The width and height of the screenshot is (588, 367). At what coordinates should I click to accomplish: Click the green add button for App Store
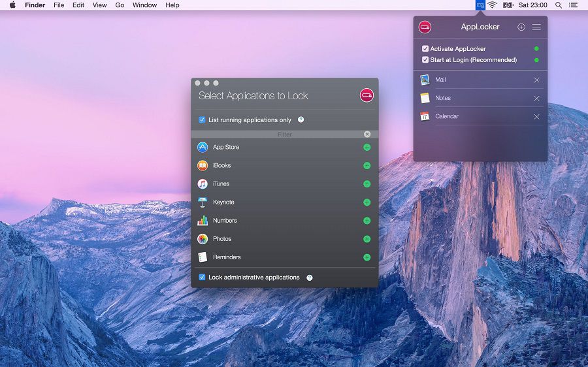click(367, 148)
